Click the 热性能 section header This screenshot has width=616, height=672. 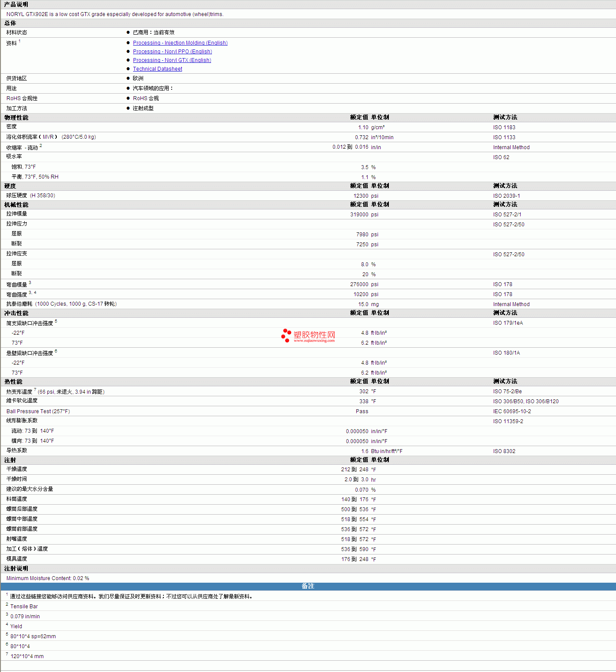click(13, 382)
